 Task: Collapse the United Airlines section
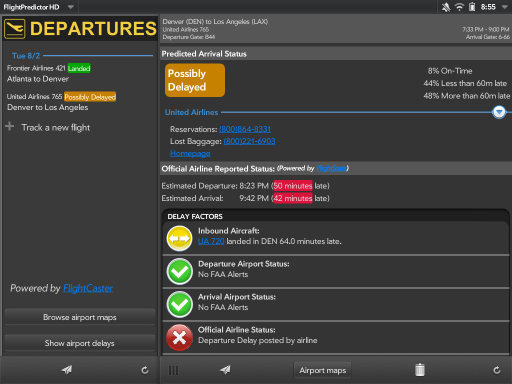(x=499, y=112)
